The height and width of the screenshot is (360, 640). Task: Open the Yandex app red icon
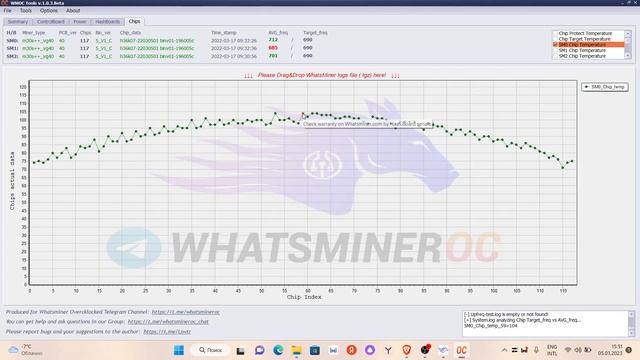tap(351, 350)
